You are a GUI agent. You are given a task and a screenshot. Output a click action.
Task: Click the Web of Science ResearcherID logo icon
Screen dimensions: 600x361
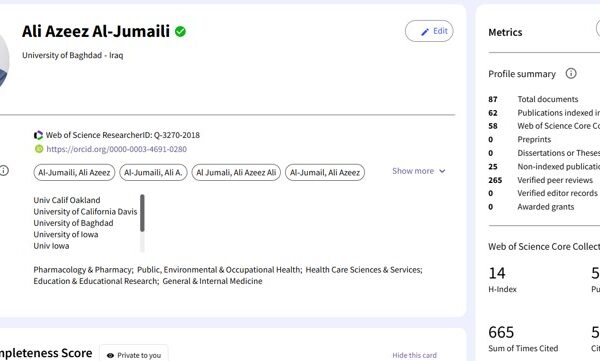(x=38, y=135)
